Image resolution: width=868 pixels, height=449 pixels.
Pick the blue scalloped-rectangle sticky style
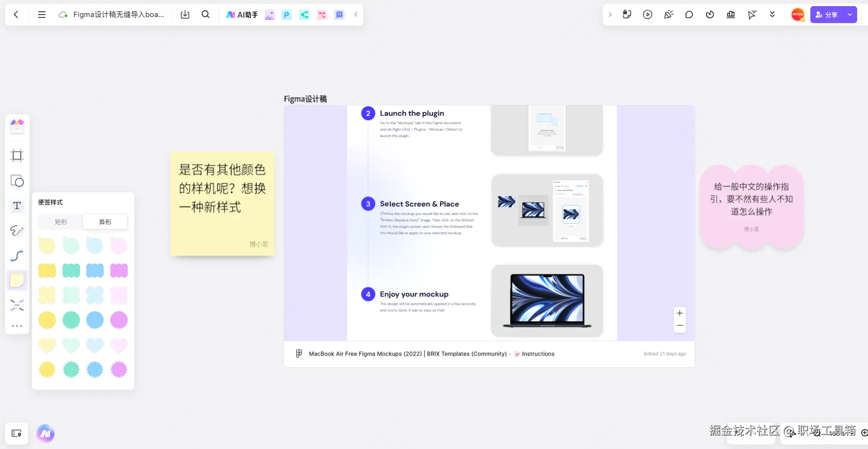pos(95,271)
